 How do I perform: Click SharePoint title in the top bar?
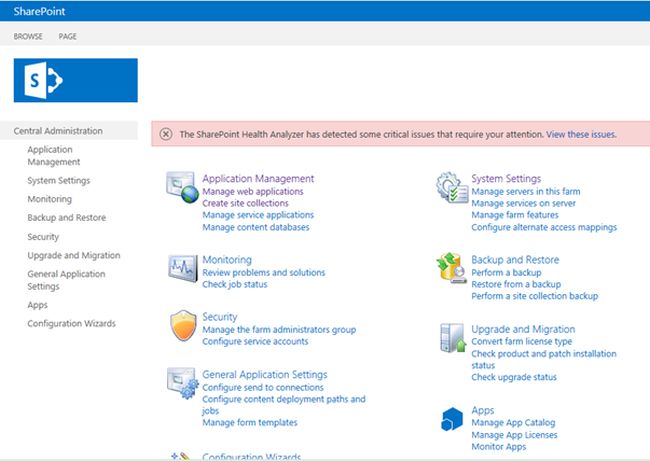[x=39, y=11]
